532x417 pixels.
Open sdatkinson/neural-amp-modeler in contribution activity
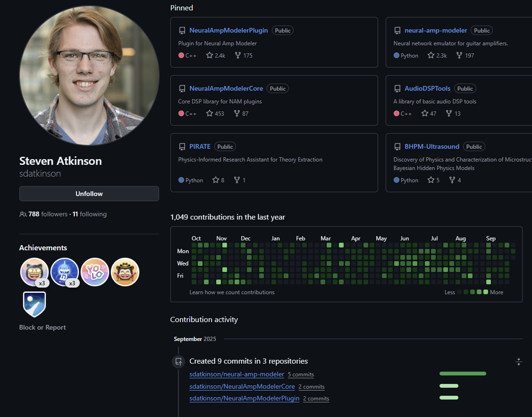coord(236,374)
